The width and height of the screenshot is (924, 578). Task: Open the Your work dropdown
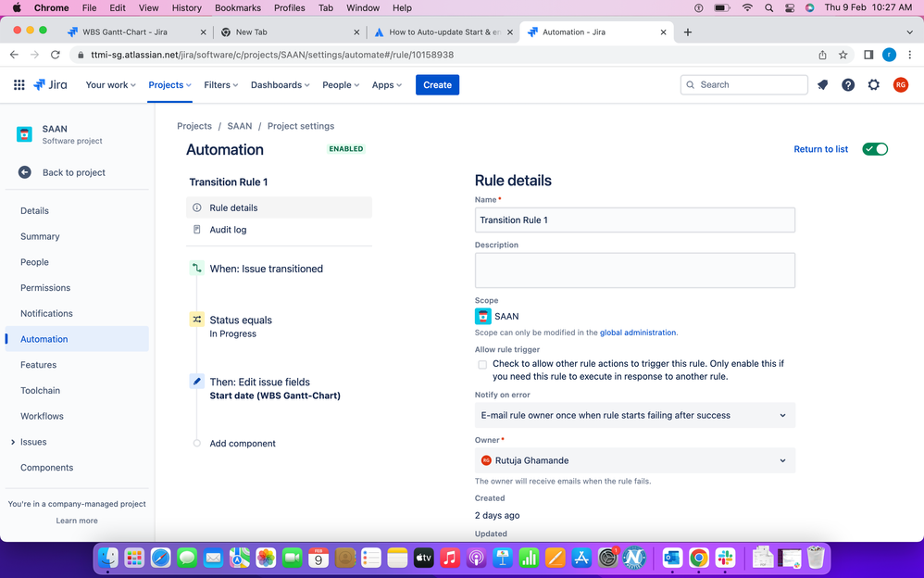click(x=111, y=85)
